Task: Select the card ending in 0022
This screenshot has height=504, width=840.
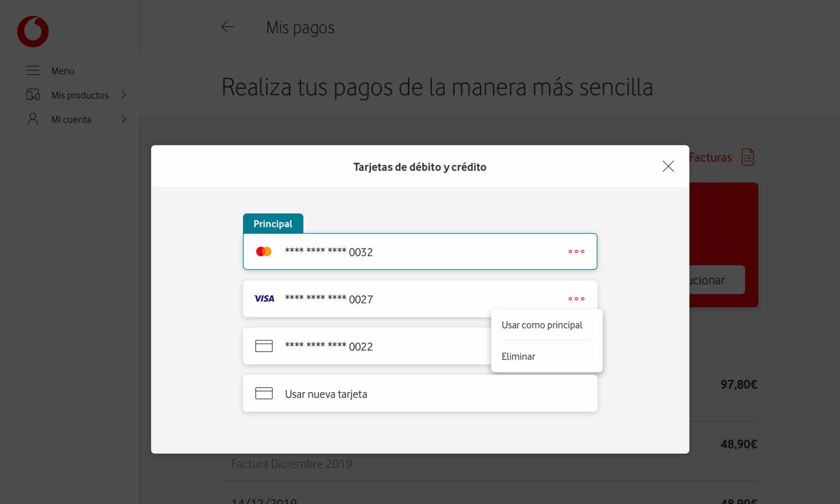Action: coord(377,346)
